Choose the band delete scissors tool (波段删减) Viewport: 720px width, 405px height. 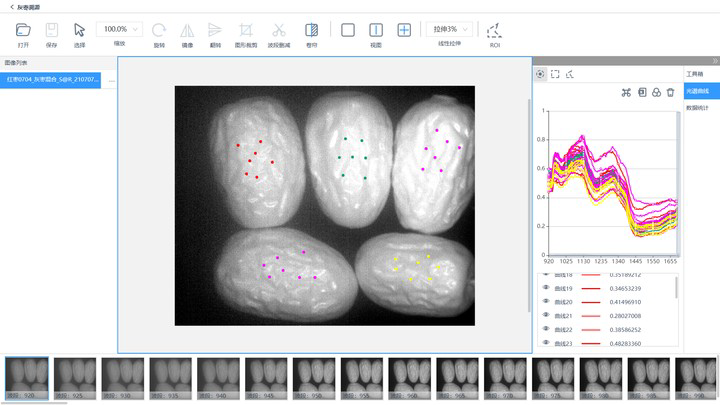[x=279, y=30]
